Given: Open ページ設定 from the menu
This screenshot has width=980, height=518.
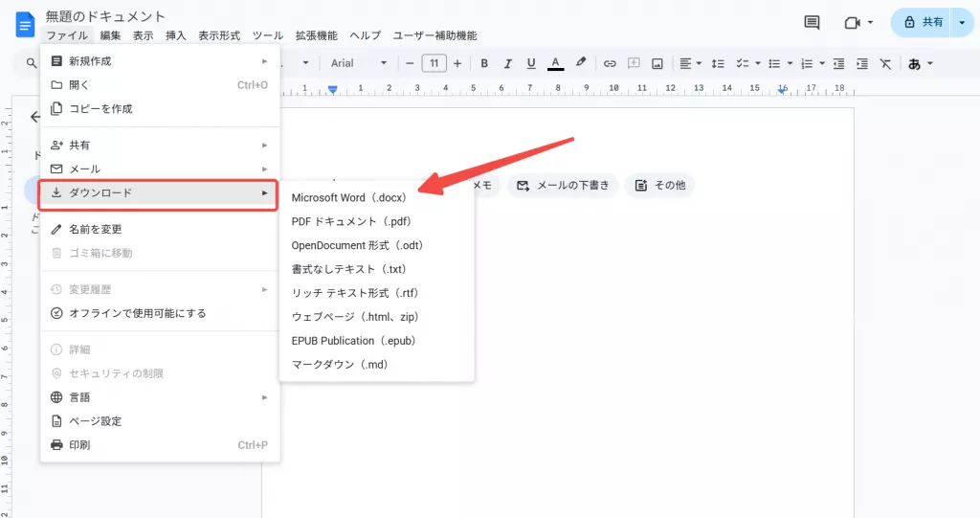Looking at the screenshot, I should click(x=160, y=421).
